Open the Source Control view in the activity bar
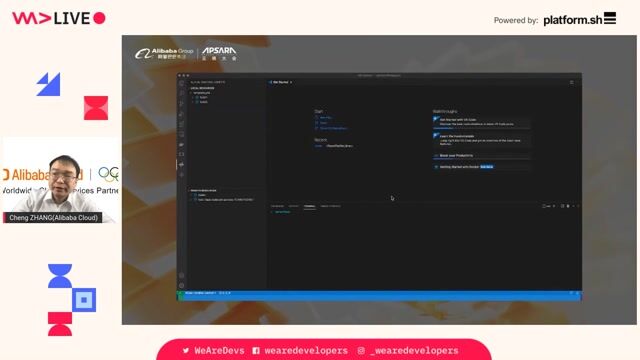The image size is (640, 360). pos(182,104)
